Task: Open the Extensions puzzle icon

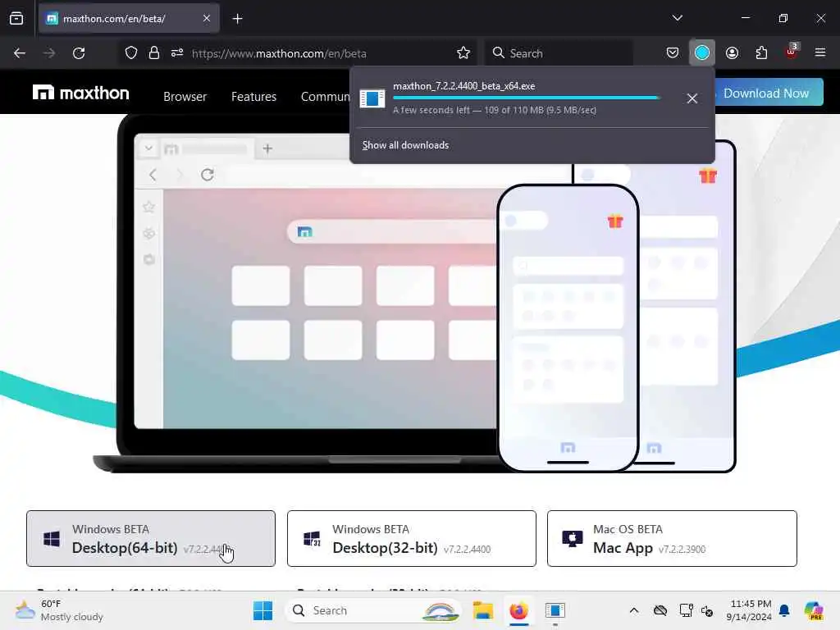Action: [x=761, y=53]
